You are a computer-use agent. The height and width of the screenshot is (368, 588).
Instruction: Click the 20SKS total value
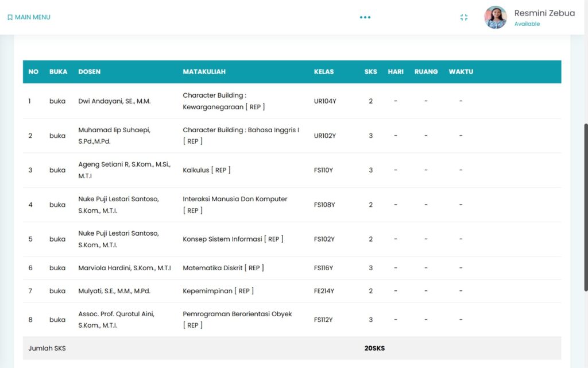pyautogui.click(x=374, y=348)
